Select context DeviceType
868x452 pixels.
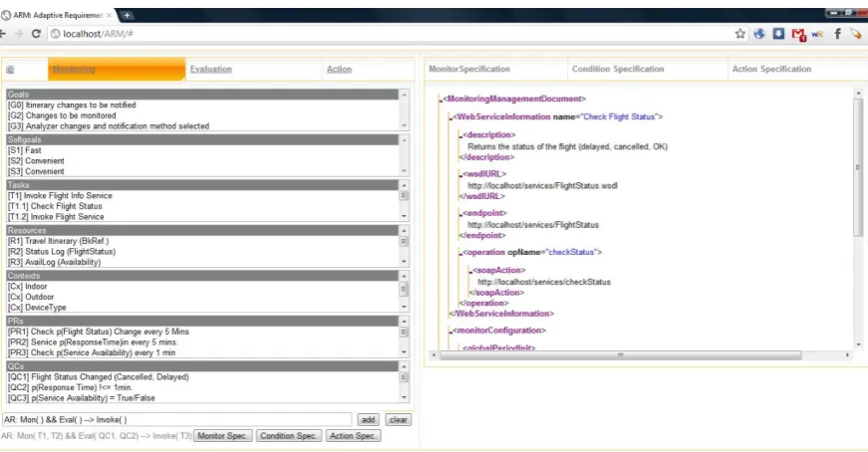pos(202,308)
